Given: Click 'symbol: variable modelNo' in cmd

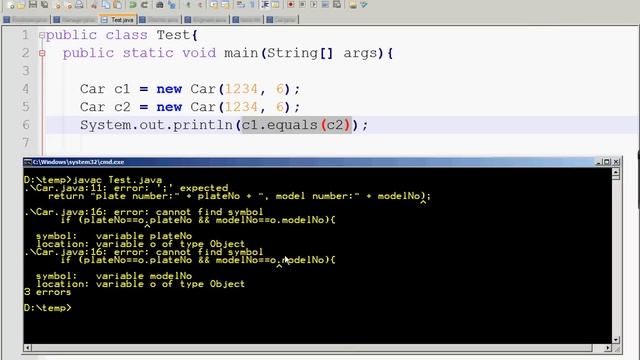Looking at the screenshot, I should [x=114, y=276].
